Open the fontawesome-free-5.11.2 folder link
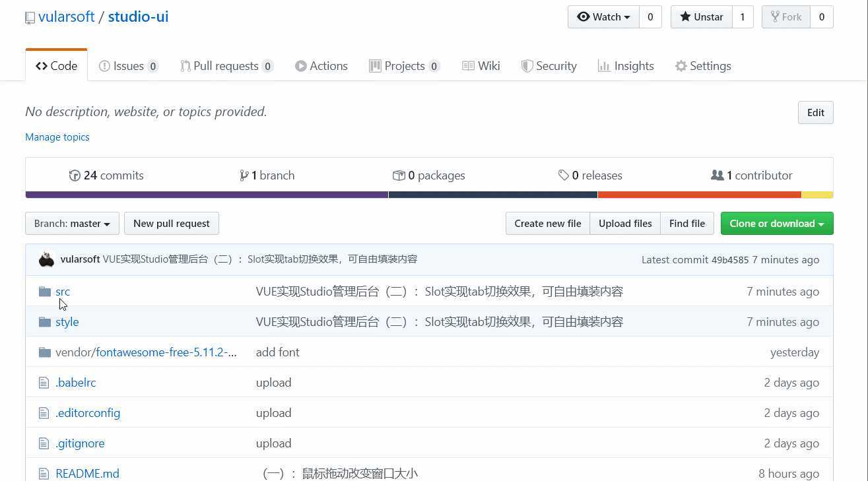868x481 pixels. pos(166,352)
